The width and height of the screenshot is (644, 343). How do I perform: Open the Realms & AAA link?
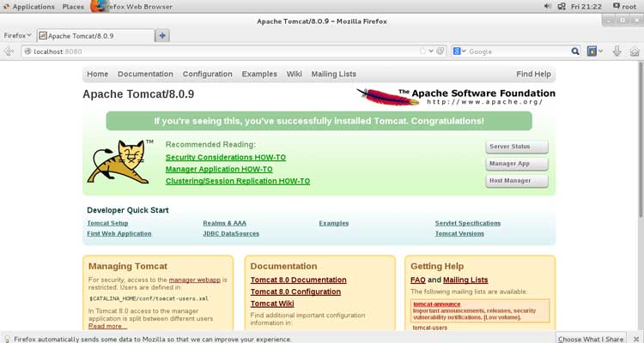coord(225,223)
